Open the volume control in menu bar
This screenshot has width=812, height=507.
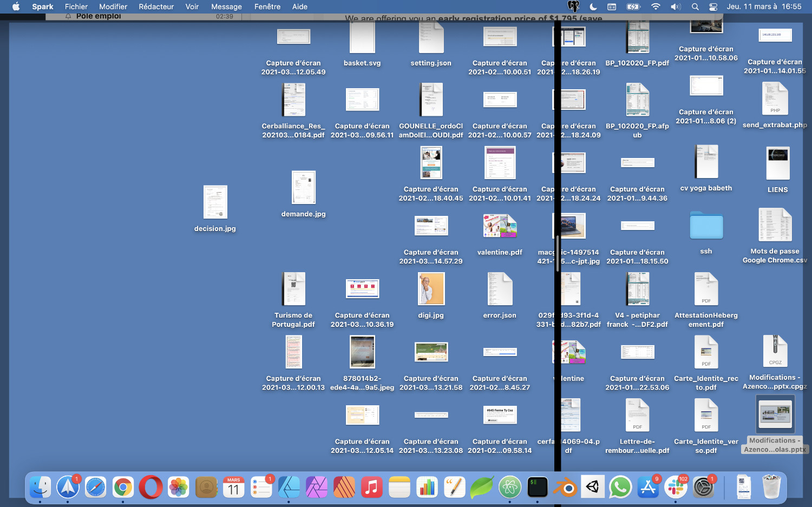click(676, 6)
